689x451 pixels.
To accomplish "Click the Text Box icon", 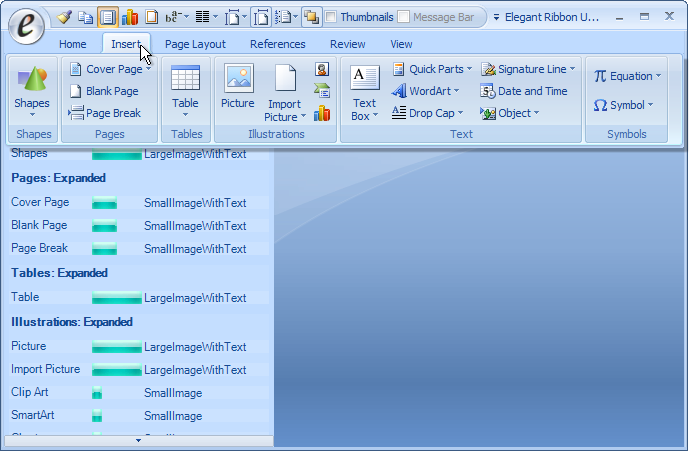I will point(364,78).
